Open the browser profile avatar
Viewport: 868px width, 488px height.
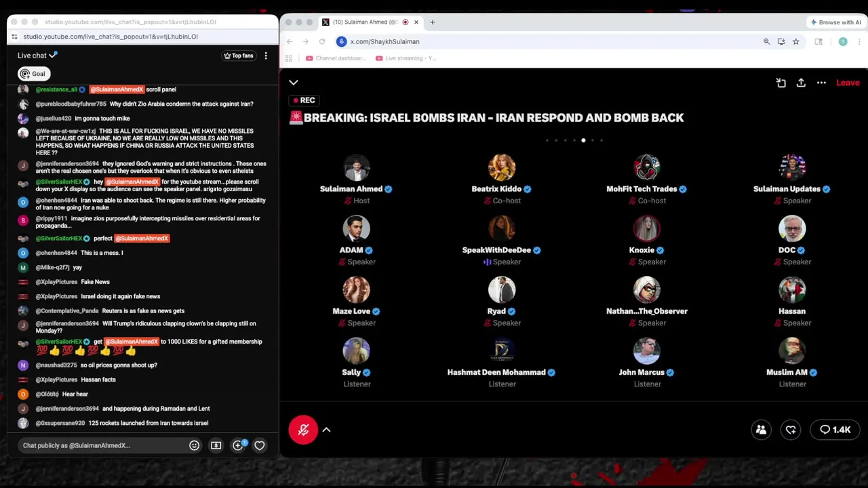[843, 41]
